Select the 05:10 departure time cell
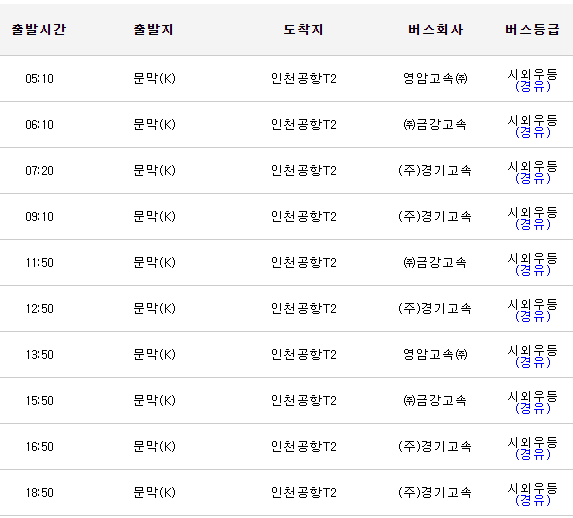573x518 pixels. point(39,79)
